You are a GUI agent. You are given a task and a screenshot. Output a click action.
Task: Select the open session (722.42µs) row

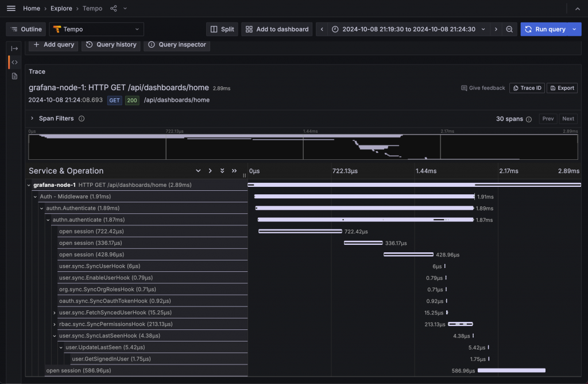coord(153,231)
